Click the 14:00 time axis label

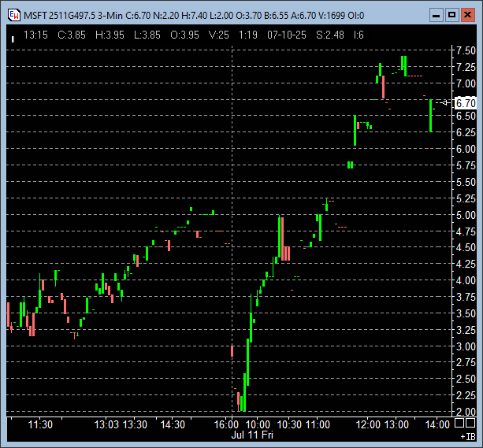point(437,424)
